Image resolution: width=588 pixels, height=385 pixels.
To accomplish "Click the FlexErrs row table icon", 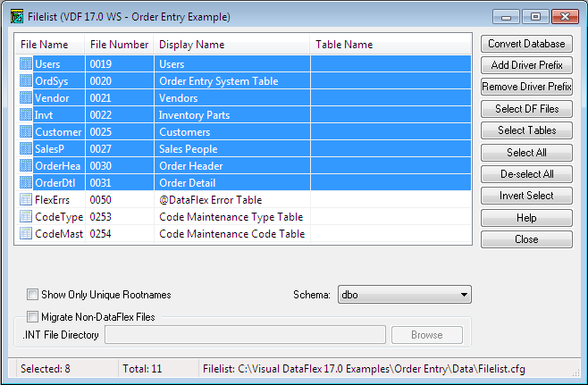I will [x=26, y=199].
